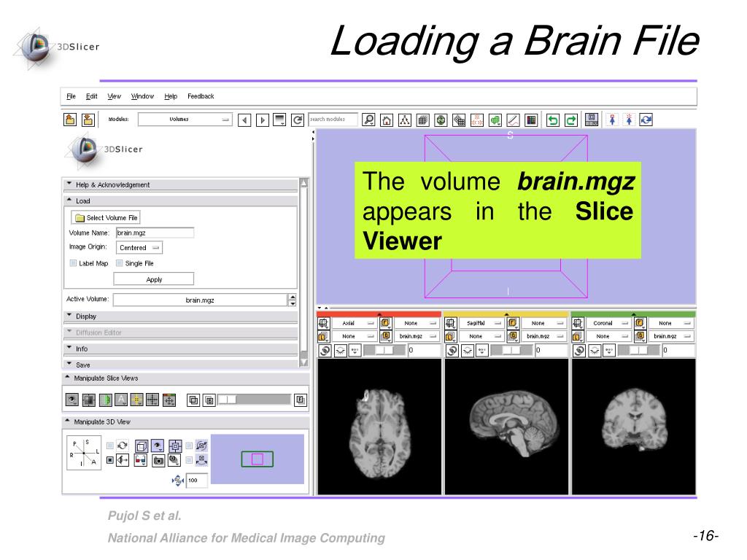Open the Color module colored grid icon
The width and height of the screenshot is (747, 560).
[x=531, y=120]
